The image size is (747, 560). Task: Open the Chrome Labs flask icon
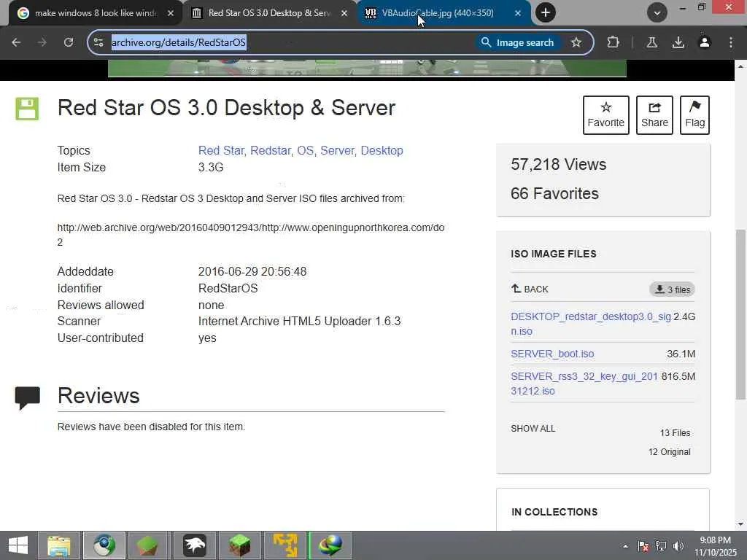[x=651, y=42]
